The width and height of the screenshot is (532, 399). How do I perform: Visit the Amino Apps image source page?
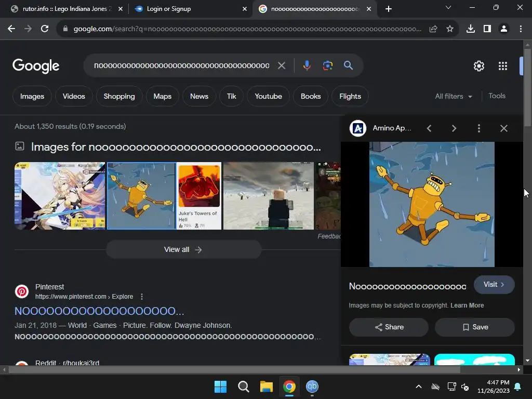[494, 285]
